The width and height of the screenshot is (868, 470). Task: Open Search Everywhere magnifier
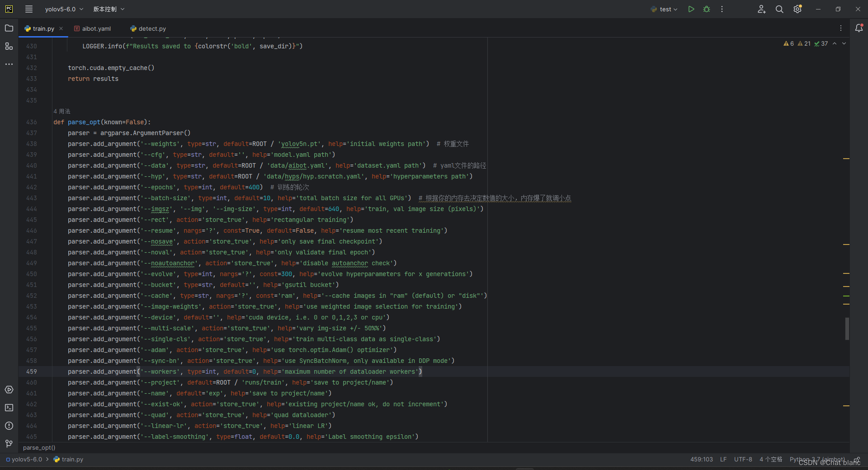point(779,9)
